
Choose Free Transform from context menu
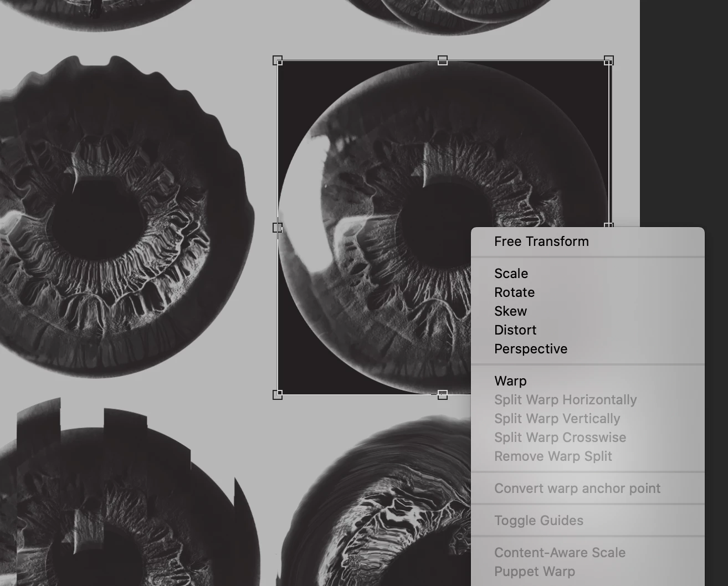[587, 241]
